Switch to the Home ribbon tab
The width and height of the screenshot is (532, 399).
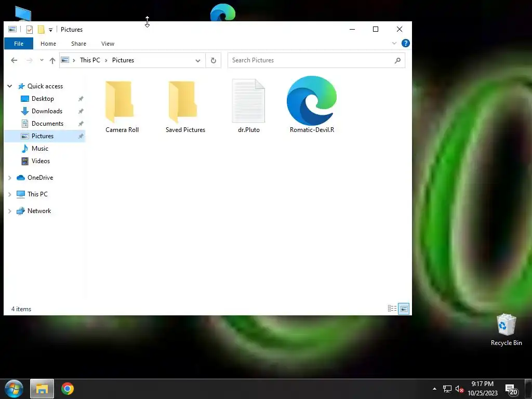48,44
